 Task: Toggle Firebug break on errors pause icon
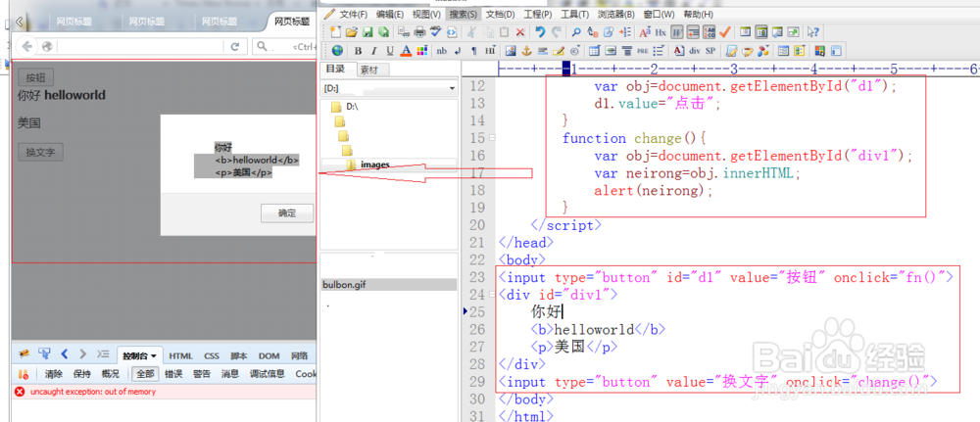(24, 375)
